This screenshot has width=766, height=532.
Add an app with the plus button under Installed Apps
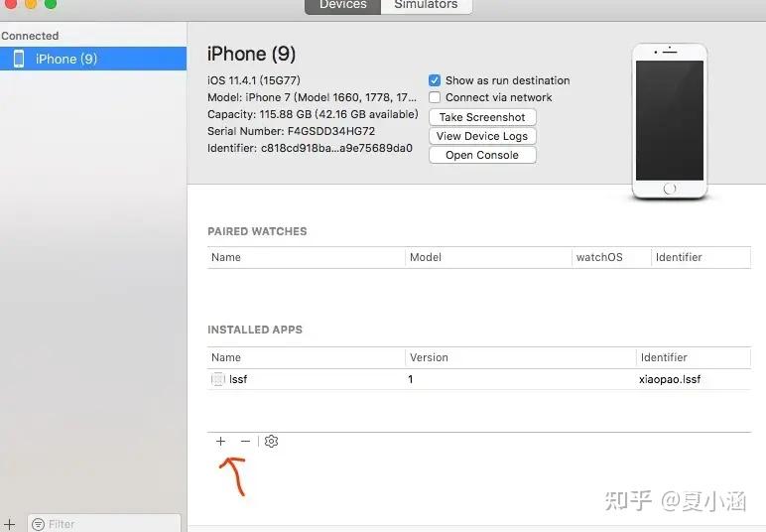220,441
